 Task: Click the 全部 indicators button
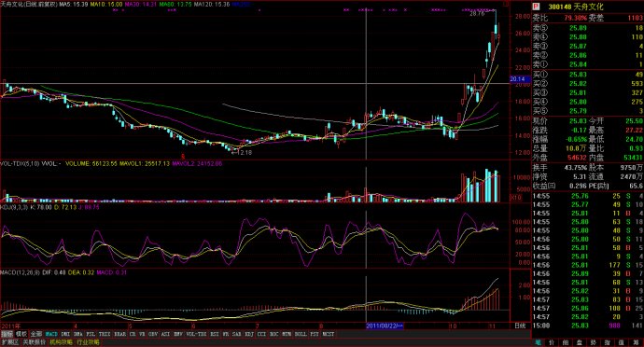tap(36, 334)
